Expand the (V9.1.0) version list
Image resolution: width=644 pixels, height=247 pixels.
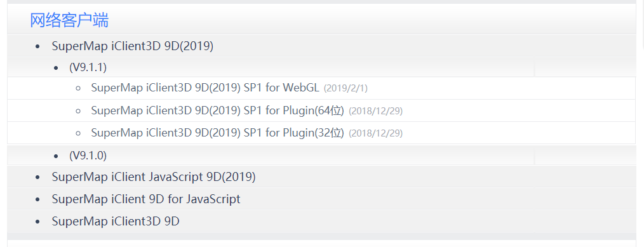pos(88,156)
